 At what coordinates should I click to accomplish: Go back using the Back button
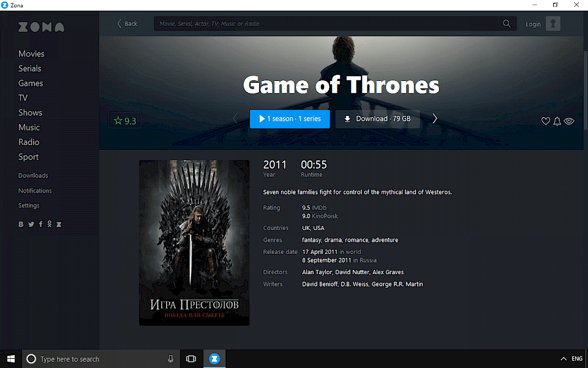pyautogui.click(x=127, y=24)
